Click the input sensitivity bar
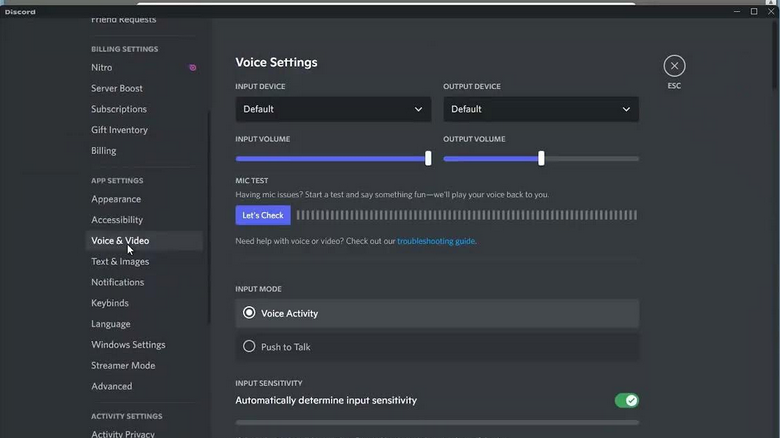 (x=437, y=423)
